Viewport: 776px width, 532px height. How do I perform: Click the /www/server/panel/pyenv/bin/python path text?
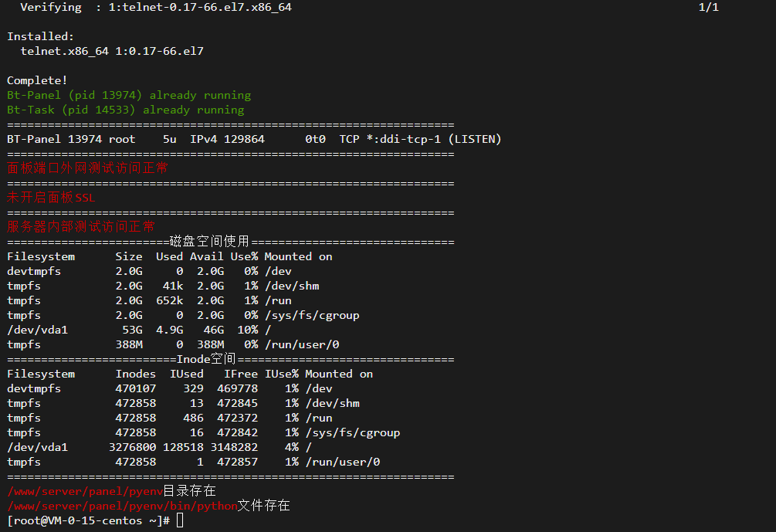122,507
